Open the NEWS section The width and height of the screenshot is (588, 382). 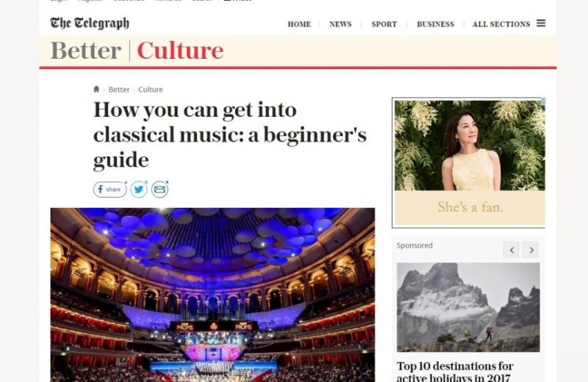point(340,24)
